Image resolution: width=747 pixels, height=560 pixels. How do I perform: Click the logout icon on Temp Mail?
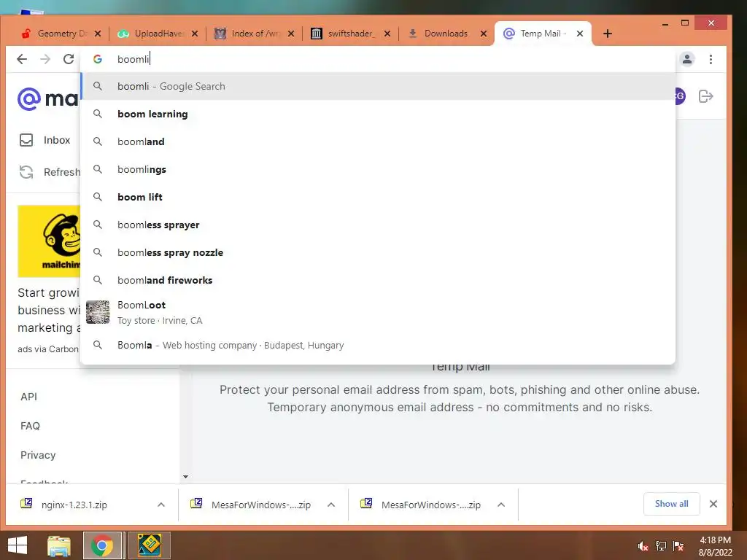pos(705,96)
